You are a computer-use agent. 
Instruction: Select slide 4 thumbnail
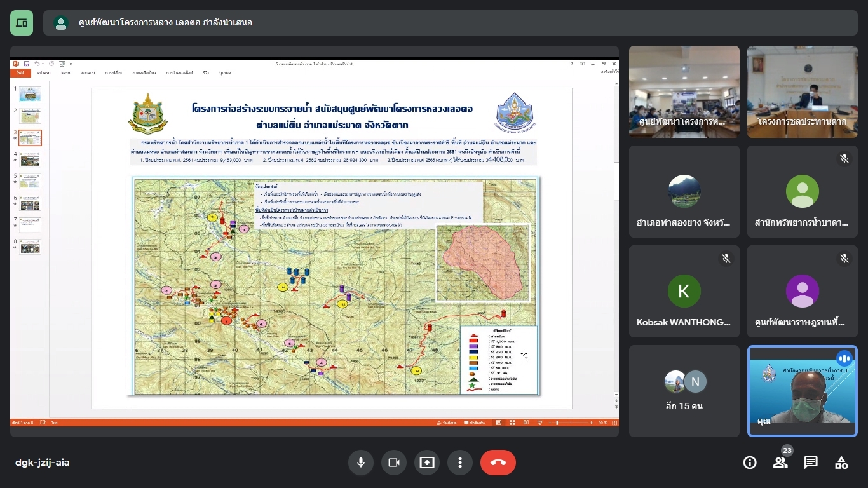point(30,159)
